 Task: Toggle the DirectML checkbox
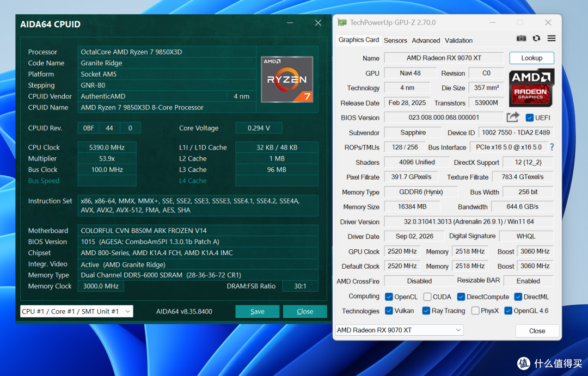coord(518,297)
